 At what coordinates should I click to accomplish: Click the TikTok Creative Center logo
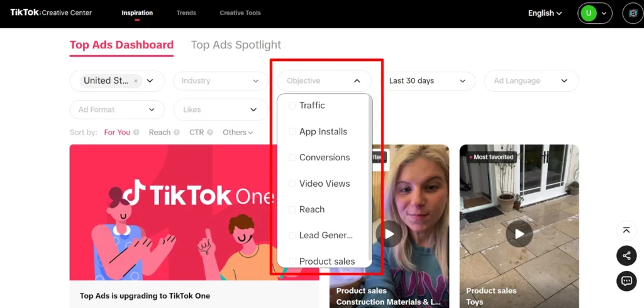51,13
